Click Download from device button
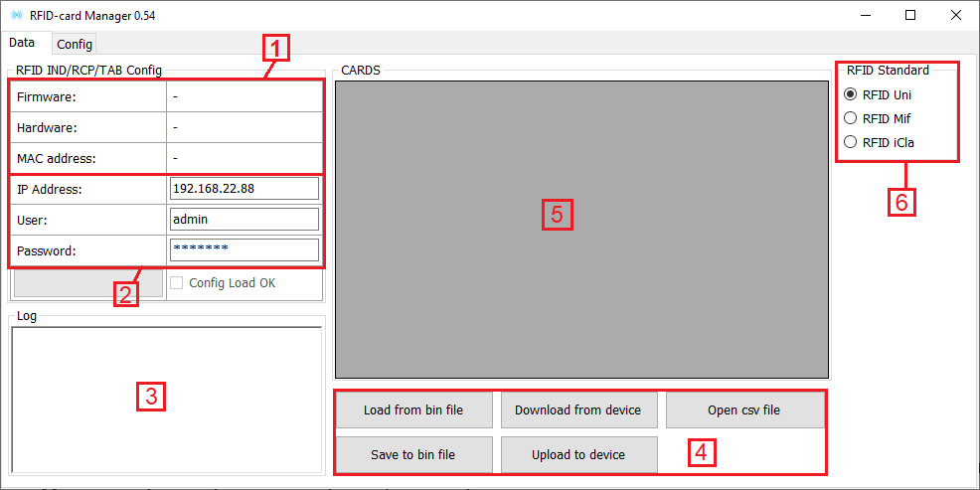Image resolution: width=980 pixels, height=490 pixels. pyautogui.click(x=577, y=410)
